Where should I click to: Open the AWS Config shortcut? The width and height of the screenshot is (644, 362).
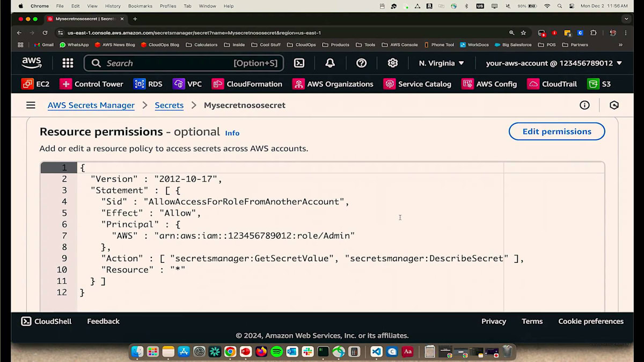pos(489,84)
